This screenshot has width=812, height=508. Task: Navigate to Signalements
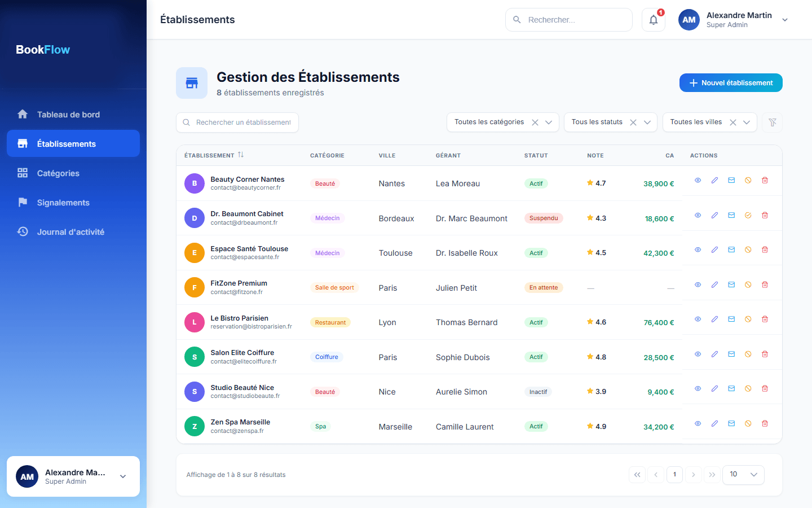(x=73, y=203)
